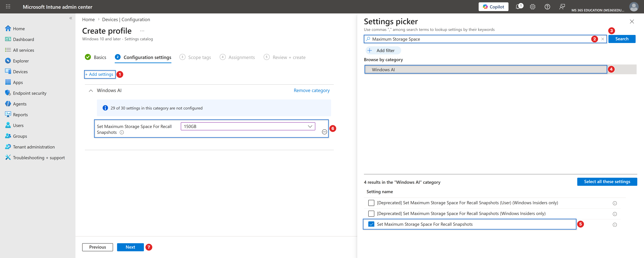Screen dimensions: 644x258
Task: Click the blue info icon in banner
Action: (x=105, y=108)
